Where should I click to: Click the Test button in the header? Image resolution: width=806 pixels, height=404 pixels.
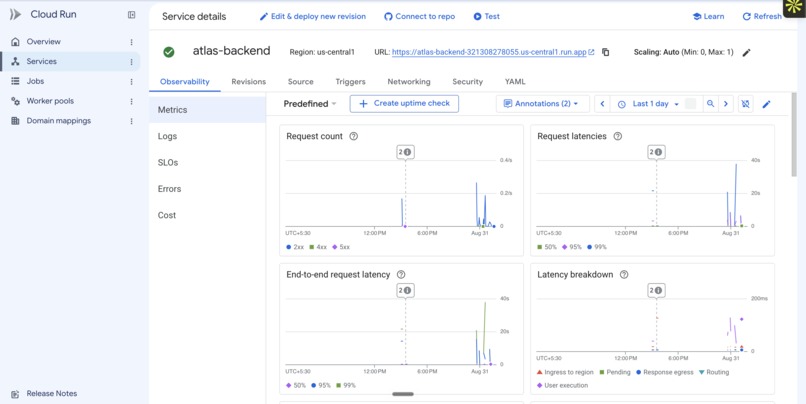tap(486, 16)
